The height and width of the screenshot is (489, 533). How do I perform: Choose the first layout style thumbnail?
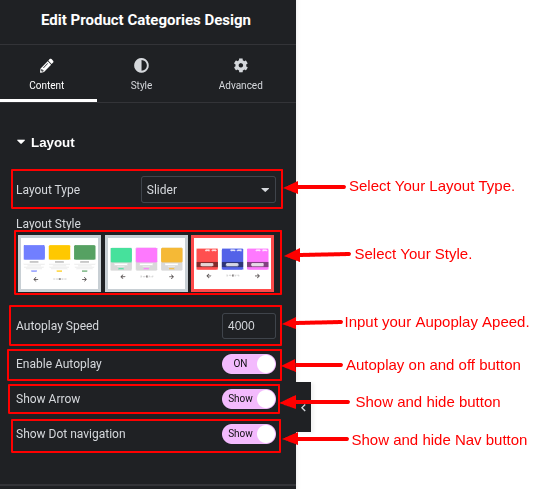click(59, 263)
